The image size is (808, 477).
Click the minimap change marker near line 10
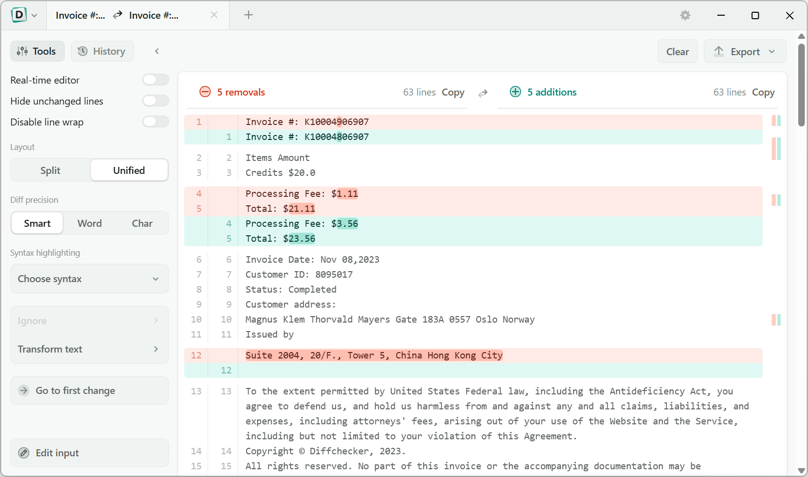(776, 320)
